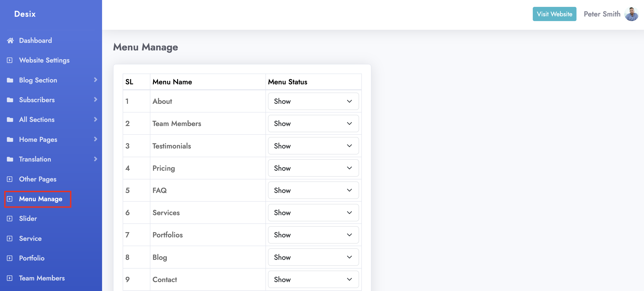The height and width of the screenshot is (291, 644).
Task: Open the Contact menu status dropdown
Action: click(x=313, y=280)
